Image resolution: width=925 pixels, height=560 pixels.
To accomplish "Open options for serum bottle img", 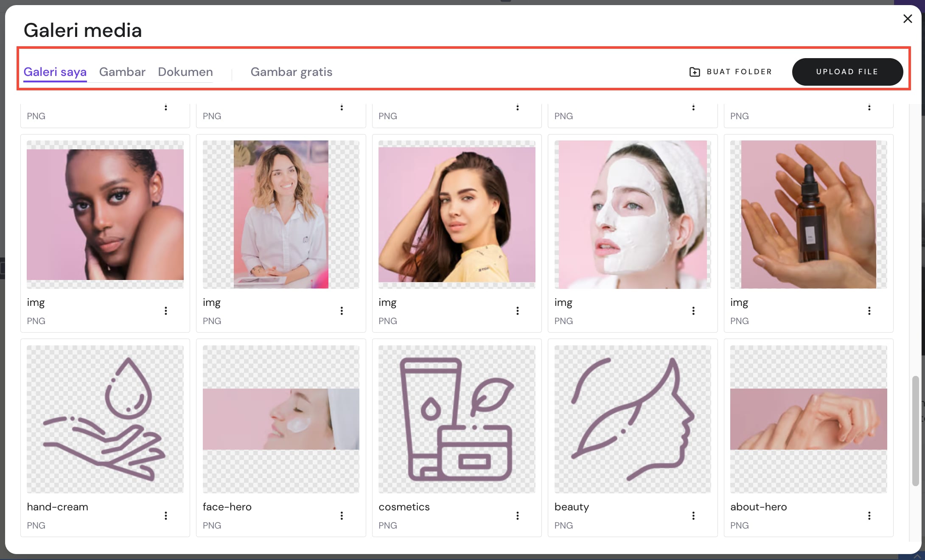I will pyautogui.click(x=869, y=311).
